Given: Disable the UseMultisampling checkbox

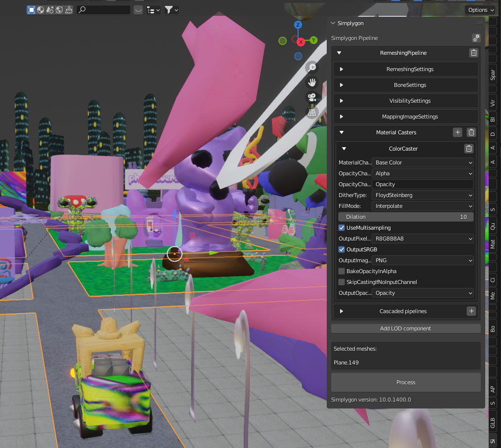Looking at the screenshot, I should tap(342, 228).
